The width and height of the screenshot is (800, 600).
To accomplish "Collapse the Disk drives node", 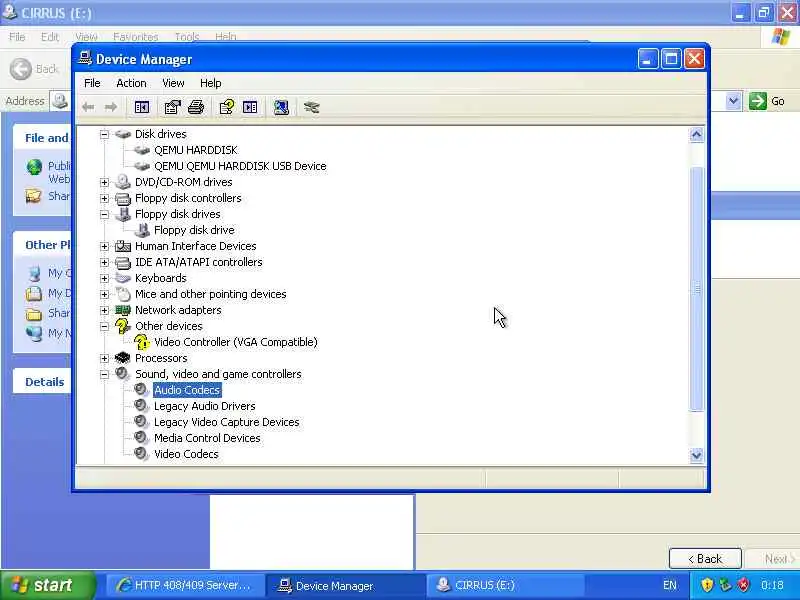I will click(105, 135).
